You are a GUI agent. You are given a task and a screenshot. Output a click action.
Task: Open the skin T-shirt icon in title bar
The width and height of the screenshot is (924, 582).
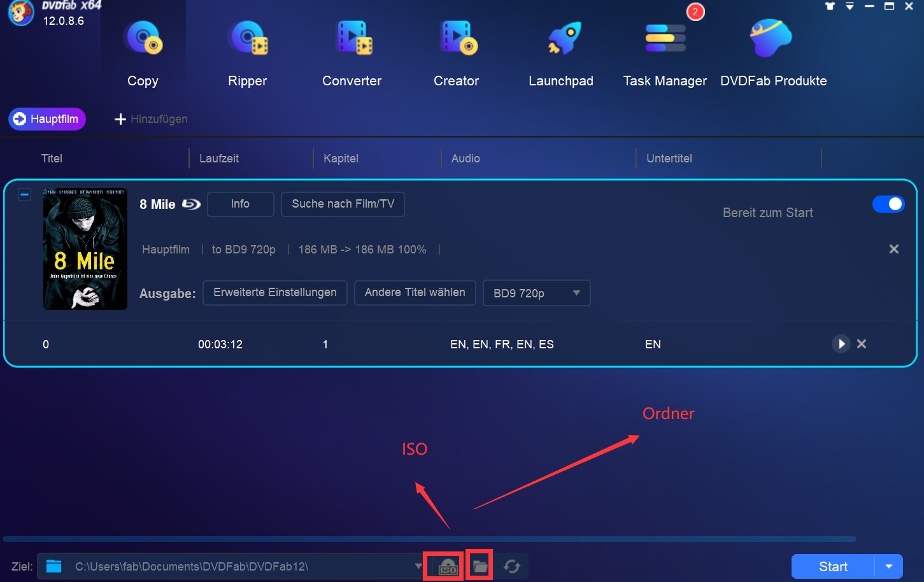click(830, 6)
